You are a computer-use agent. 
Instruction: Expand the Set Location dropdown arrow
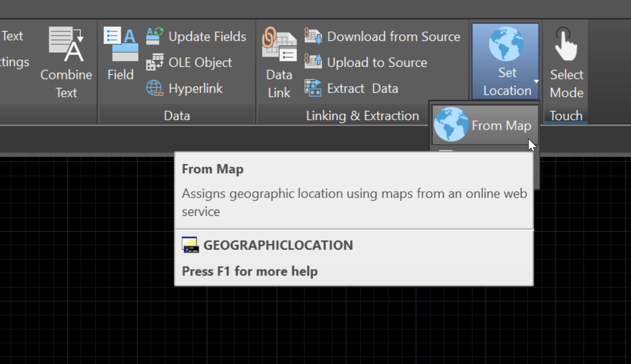point(536,82)
